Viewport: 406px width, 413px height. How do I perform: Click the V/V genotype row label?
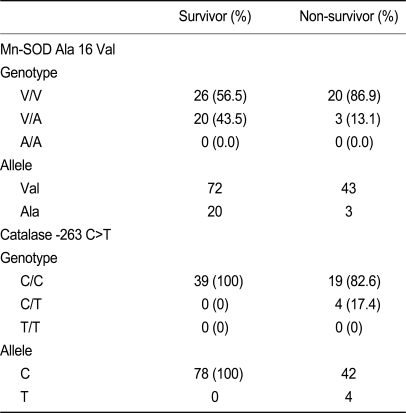click(x=31, y=96)
